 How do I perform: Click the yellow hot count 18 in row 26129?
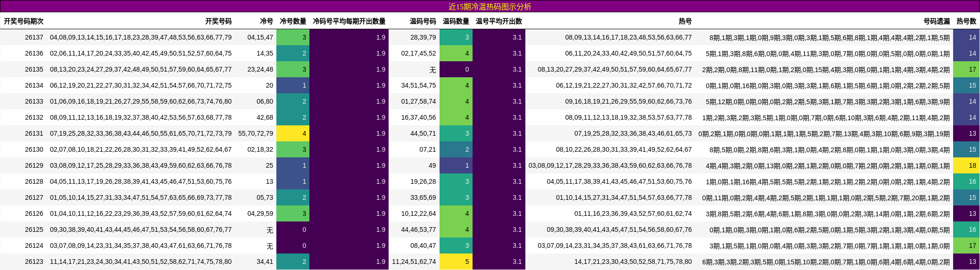click(966, 165)
